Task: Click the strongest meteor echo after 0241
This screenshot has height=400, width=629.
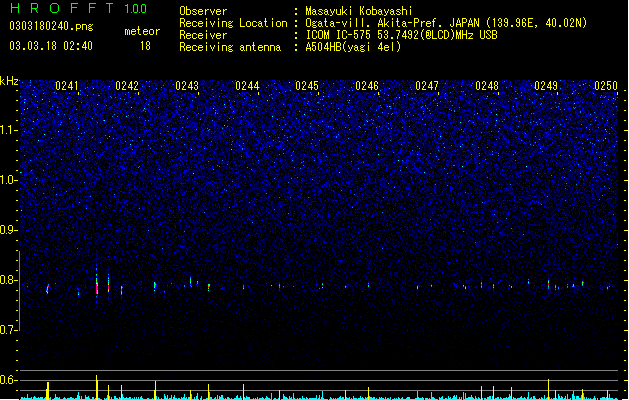Action: coord(97,285)
